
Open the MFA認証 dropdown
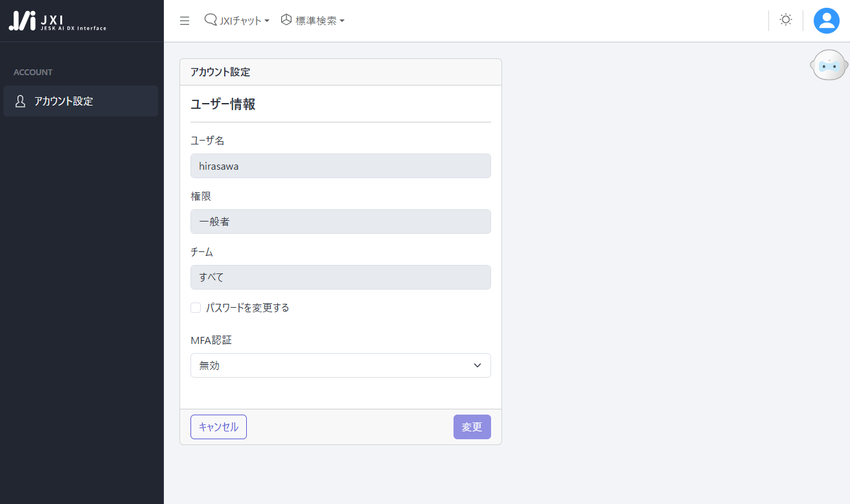(340, 365)
